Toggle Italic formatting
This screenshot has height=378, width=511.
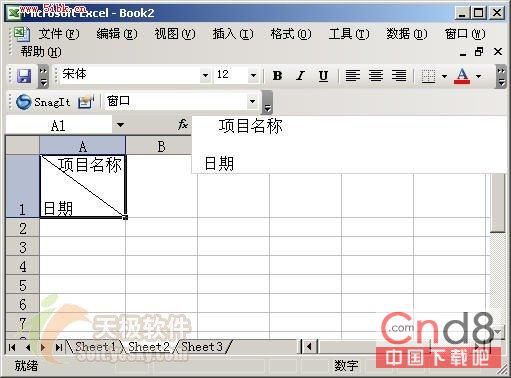pyautogui.click(x=301, y=76)
